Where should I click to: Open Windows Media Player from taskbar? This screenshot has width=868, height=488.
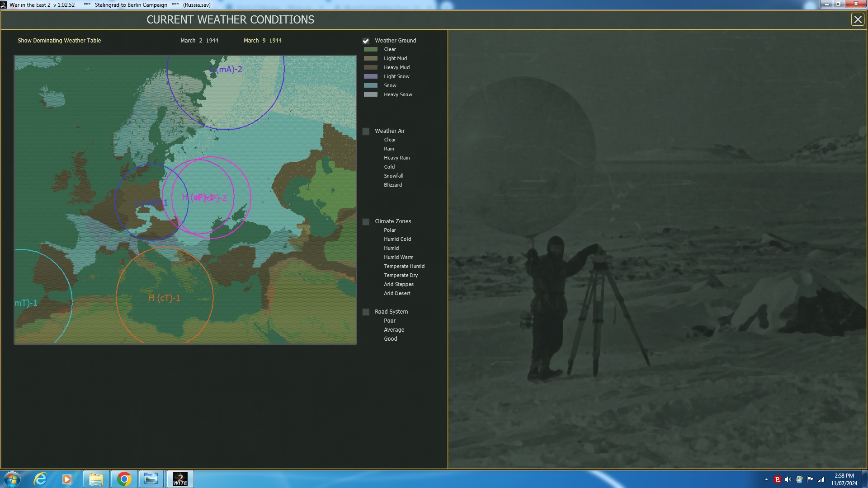tap(67, 479)
